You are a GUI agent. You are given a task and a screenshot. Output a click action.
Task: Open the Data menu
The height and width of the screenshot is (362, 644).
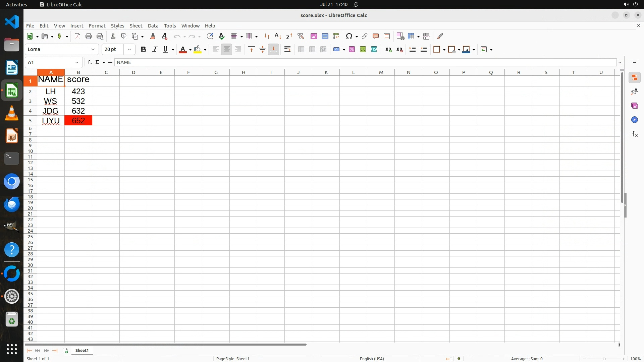pyautogui.click(x=153, y=26)
